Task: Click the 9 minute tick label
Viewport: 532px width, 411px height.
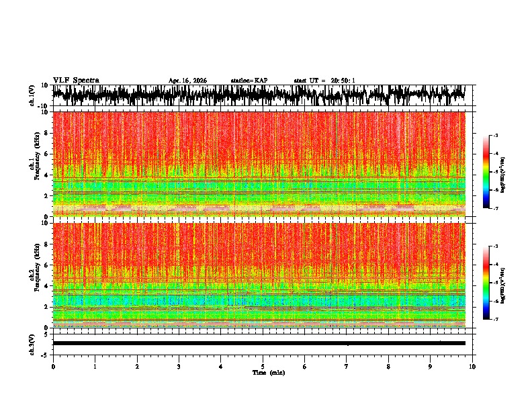Action: [430, 367]
